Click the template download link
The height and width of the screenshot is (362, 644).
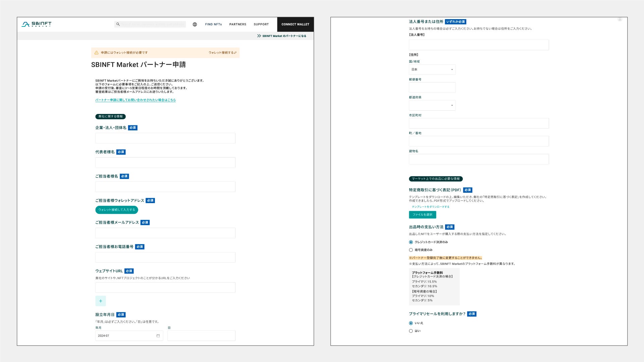430,207
